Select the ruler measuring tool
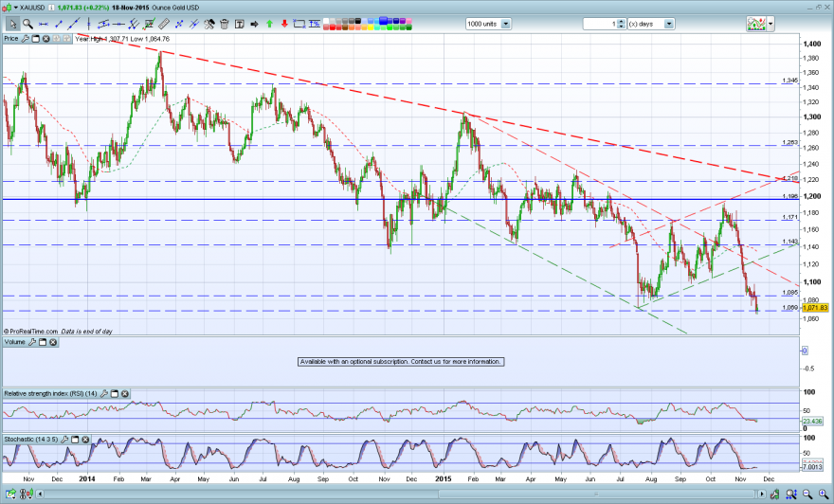This screenshot has height=504, width=834. 164,24
